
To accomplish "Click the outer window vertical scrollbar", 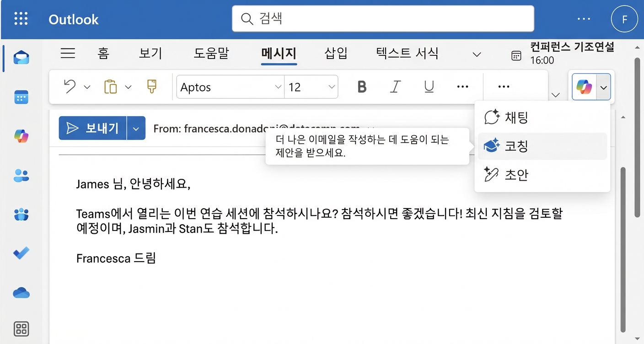I will click(638, 137).
